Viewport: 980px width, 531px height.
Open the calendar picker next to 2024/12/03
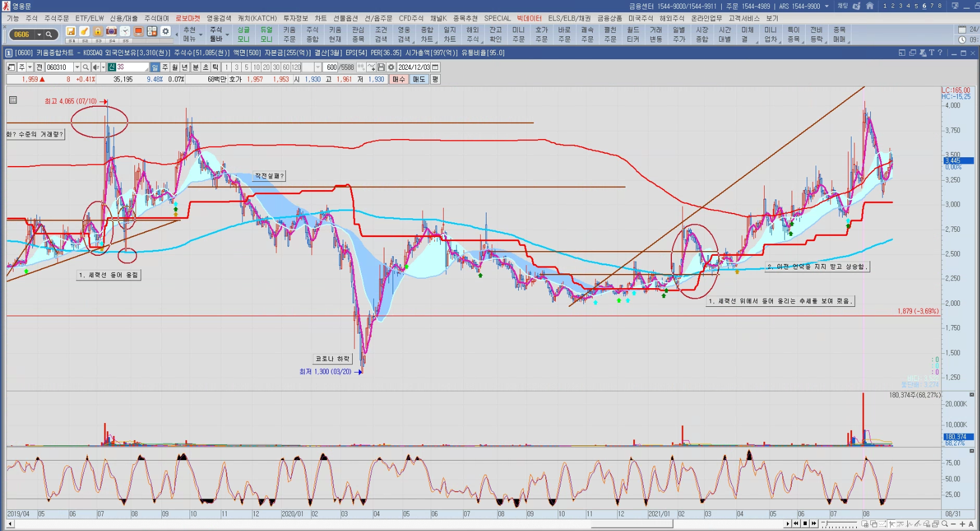point(435,67)
